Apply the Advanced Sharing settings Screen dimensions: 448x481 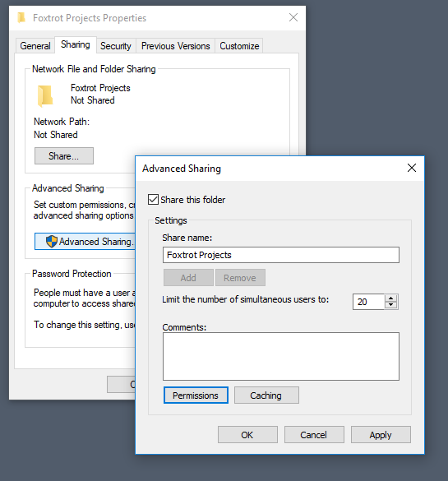tap(381, 435)
